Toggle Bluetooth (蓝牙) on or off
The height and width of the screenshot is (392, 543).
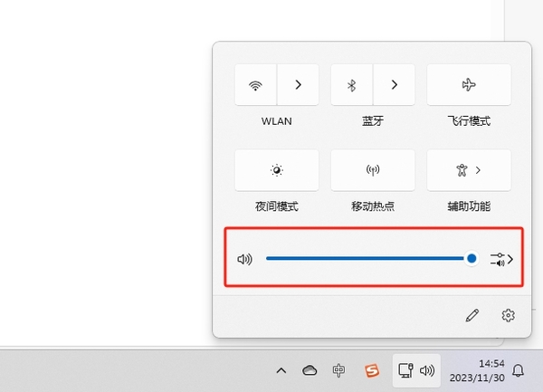click(x=352, y=85)
